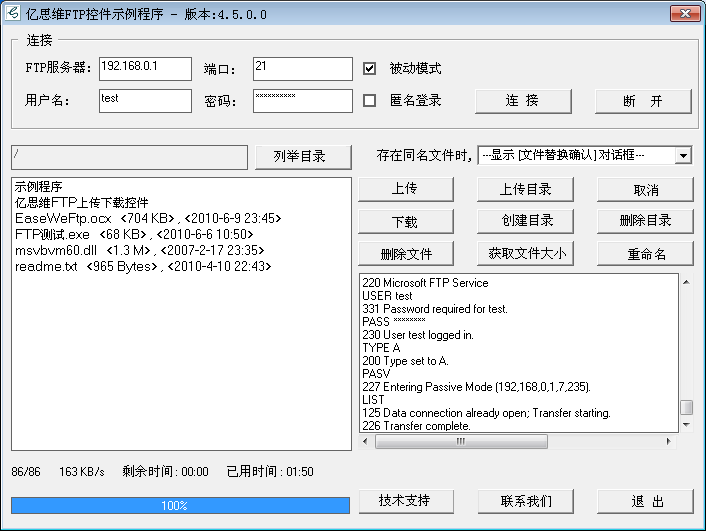Viewport: 706px width, 531px height.
Task: Toggle the 被动模式 passive mode checkbox
Action: pos(369,68)
